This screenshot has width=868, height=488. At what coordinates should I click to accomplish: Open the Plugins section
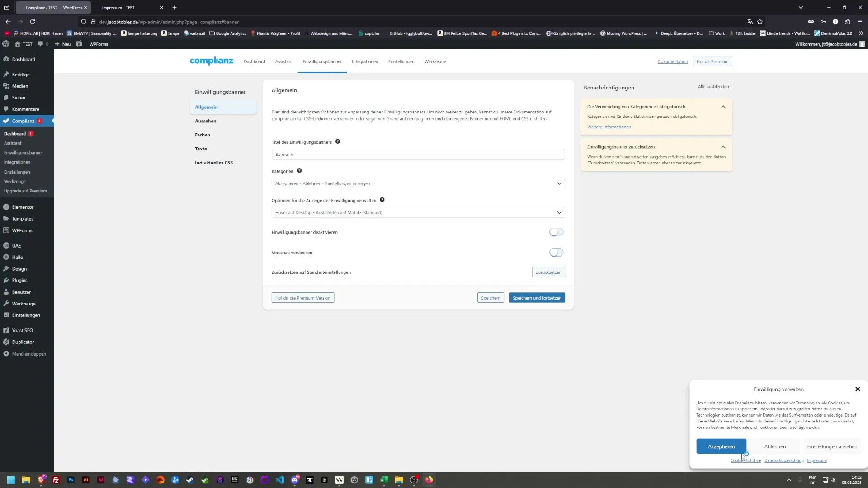(19, 280)
